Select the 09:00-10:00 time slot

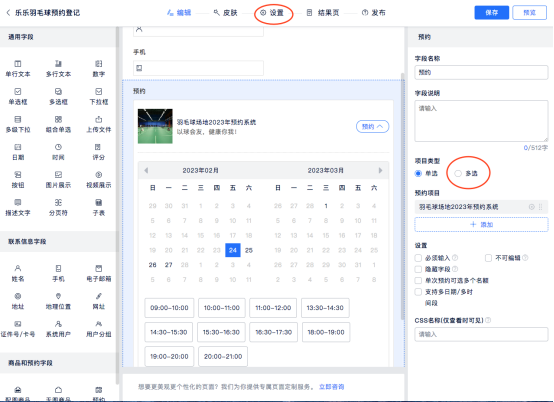169,308
